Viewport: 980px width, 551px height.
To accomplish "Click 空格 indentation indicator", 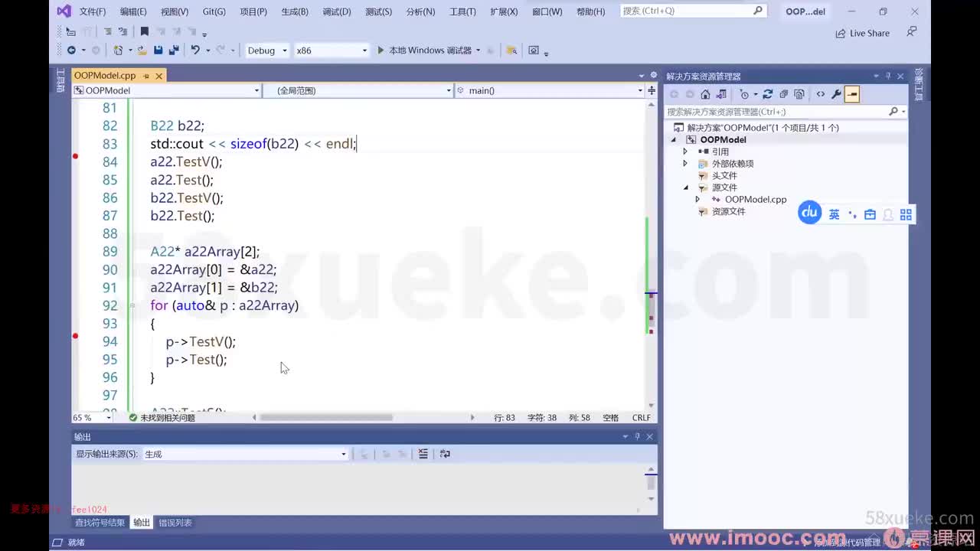I will click(x=610, y=418).
